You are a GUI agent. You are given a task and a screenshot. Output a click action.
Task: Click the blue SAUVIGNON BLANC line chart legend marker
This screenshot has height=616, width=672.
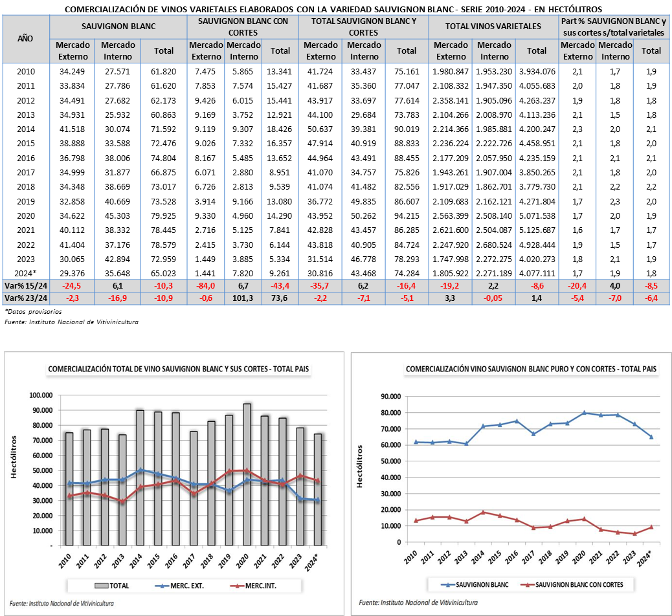click(x=446, y=584)
